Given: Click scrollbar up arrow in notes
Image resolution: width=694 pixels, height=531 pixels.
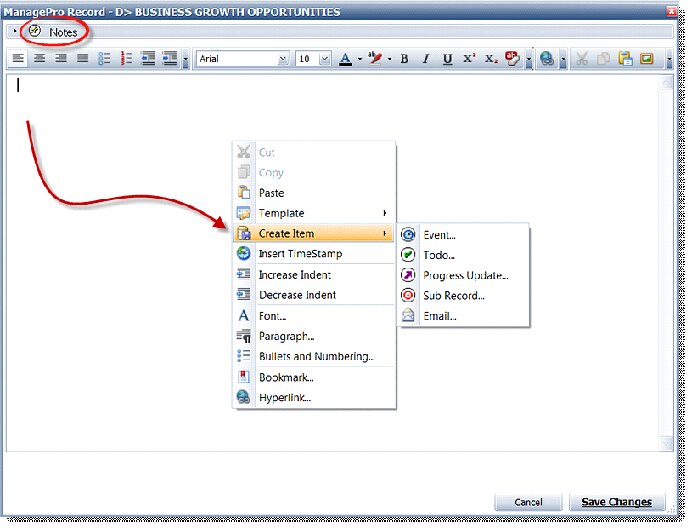Looking at the screenshot, I should pos(666,83).
